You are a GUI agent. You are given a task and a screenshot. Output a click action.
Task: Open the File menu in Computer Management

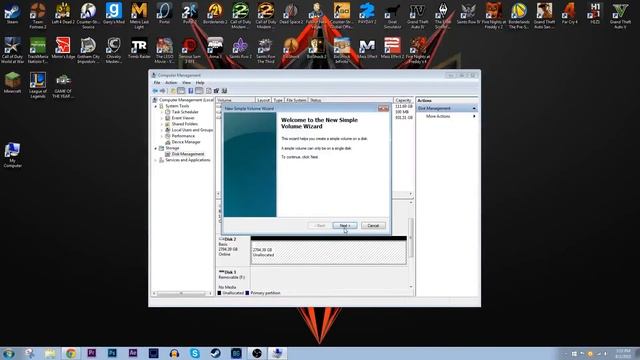[x=157, y=83]
